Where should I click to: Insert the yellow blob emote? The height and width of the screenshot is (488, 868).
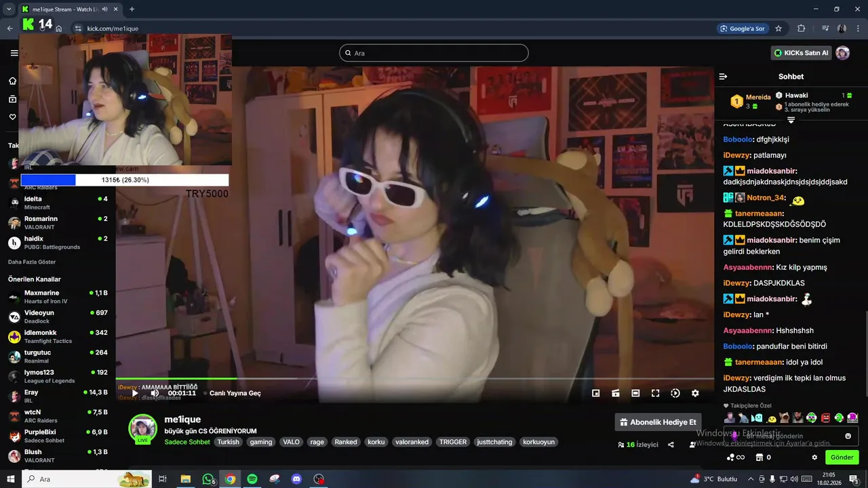coord(771,418)
